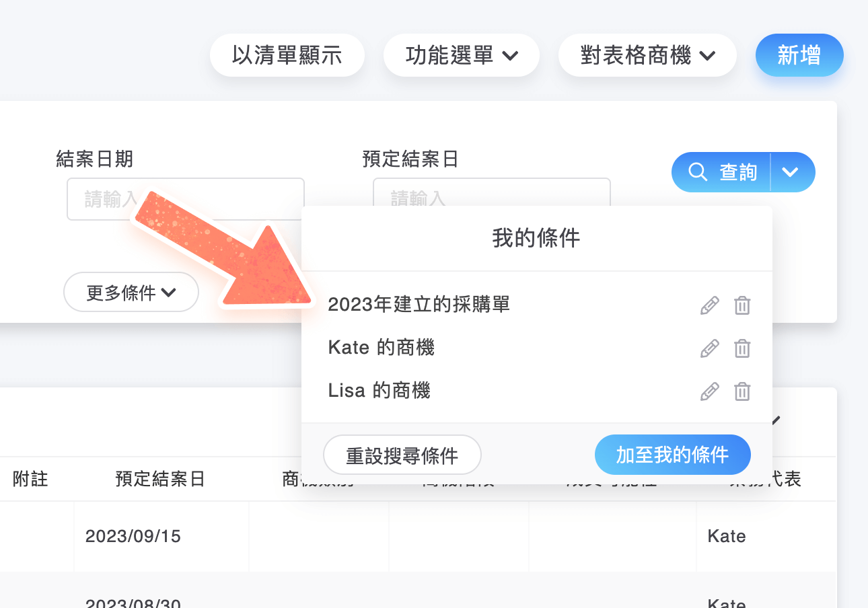Screen dimensions: 868x608
Task: Expand the 功能選單 dropdown
Action: [x=461, y=55]
